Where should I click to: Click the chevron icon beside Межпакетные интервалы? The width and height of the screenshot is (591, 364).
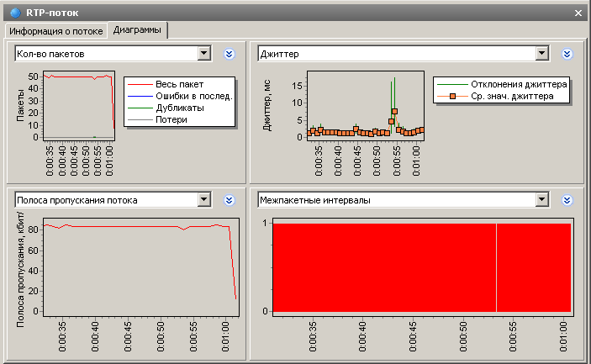[x=567, y=200]
